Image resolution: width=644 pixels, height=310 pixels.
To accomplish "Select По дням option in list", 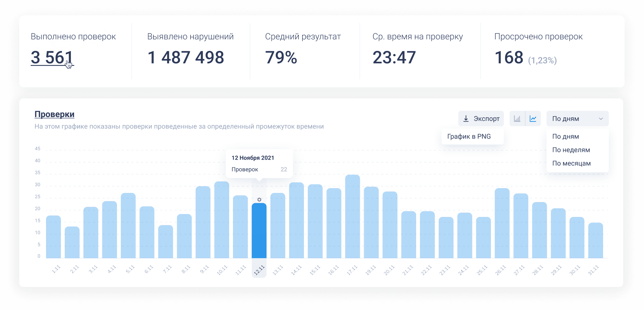I will click(x=565, y=137).
